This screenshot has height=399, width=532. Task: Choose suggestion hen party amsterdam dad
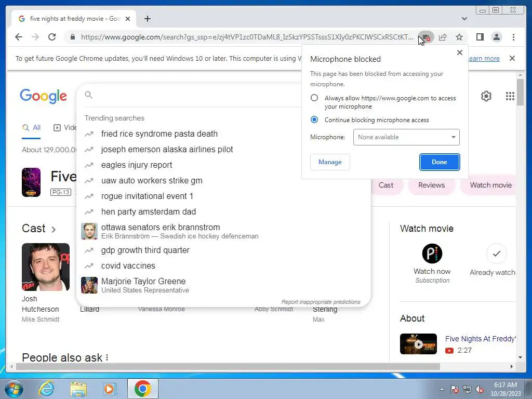(x=223, y=212)
